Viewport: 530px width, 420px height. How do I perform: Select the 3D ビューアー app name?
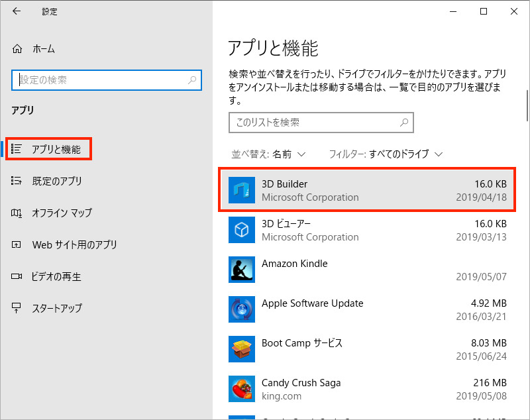(x=286, y=224)
